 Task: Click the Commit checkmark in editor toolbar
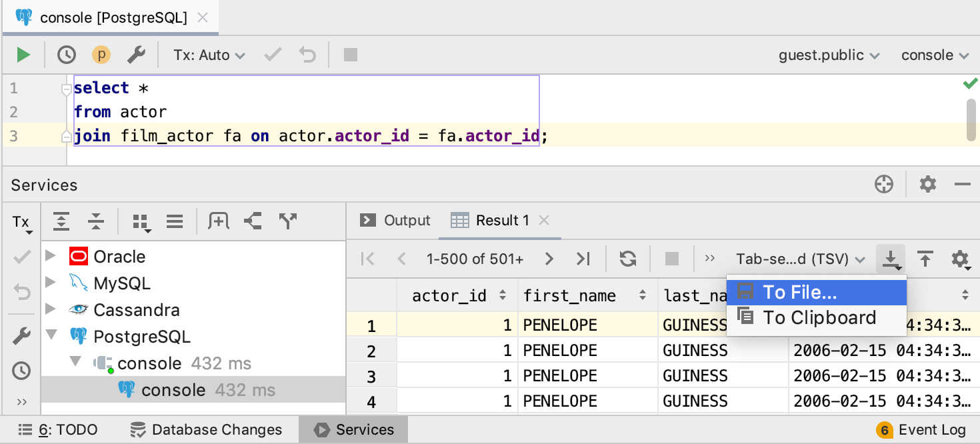(273, 55)
